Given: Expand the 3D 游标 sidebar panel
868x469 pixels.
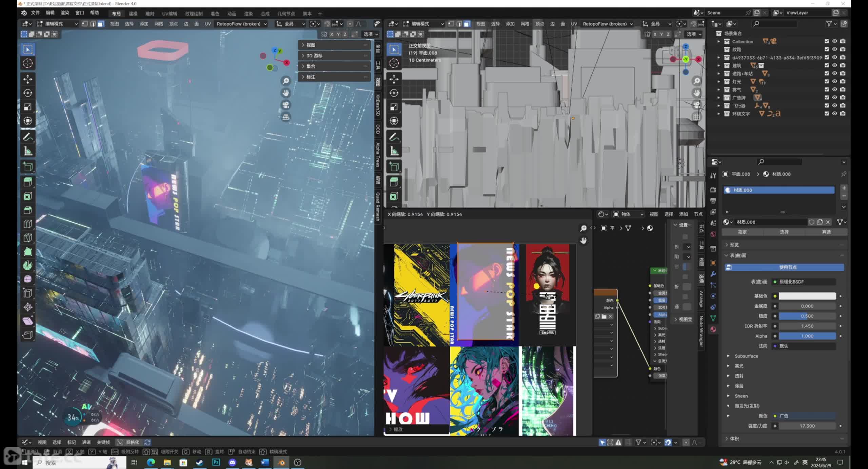Looking at the screenshot, I should click(x=334, y=56).
